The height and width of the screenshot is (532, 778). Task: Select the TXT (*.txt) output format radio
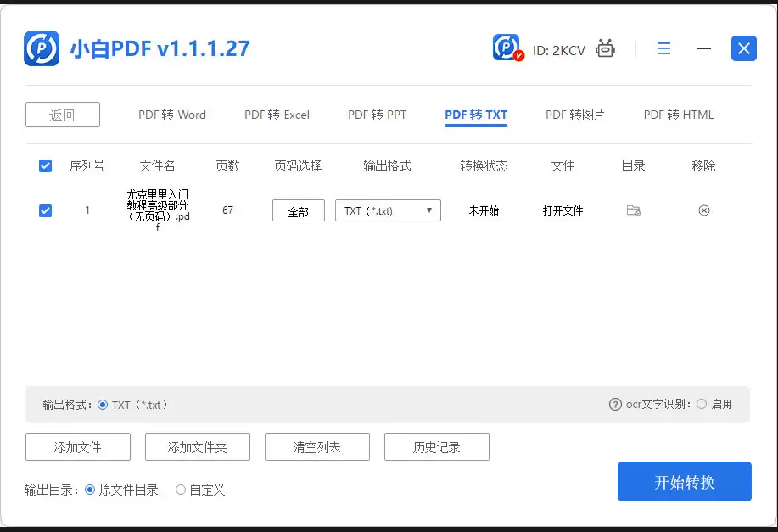(x=103, y=405)
